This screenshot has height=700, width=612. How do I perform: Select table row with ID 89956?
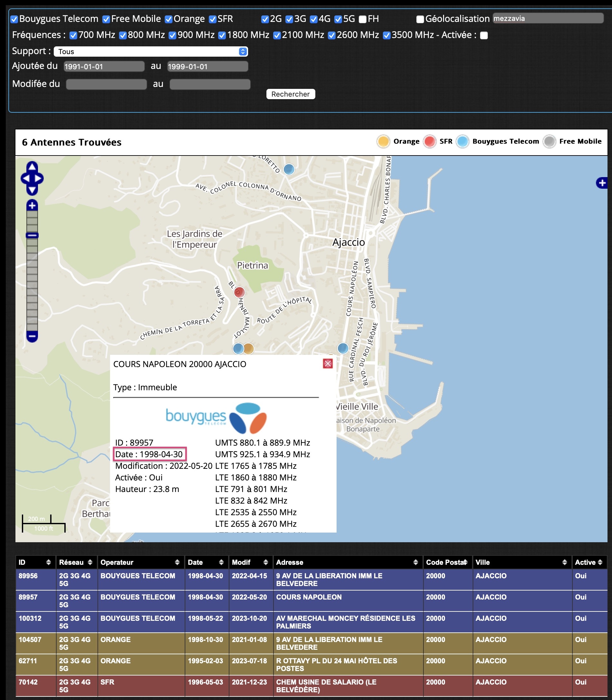pos(311,580)
